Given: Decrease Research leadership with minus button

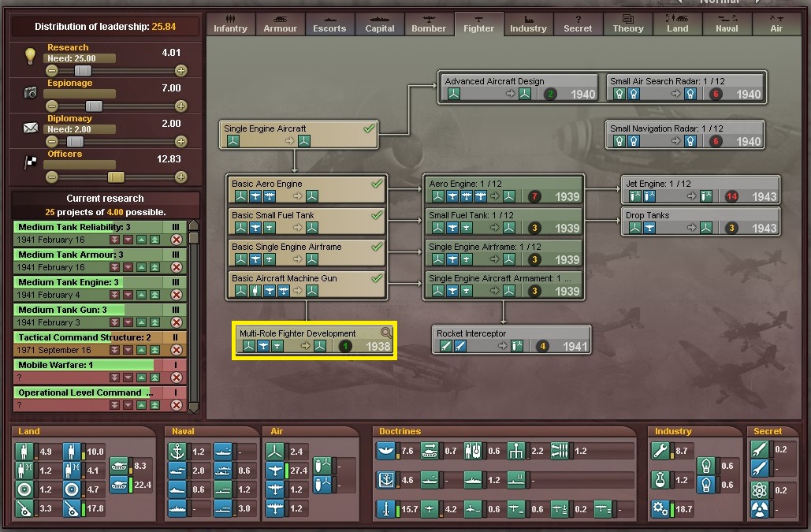Looking at the screenshot, I should click(x=52, y=70).
